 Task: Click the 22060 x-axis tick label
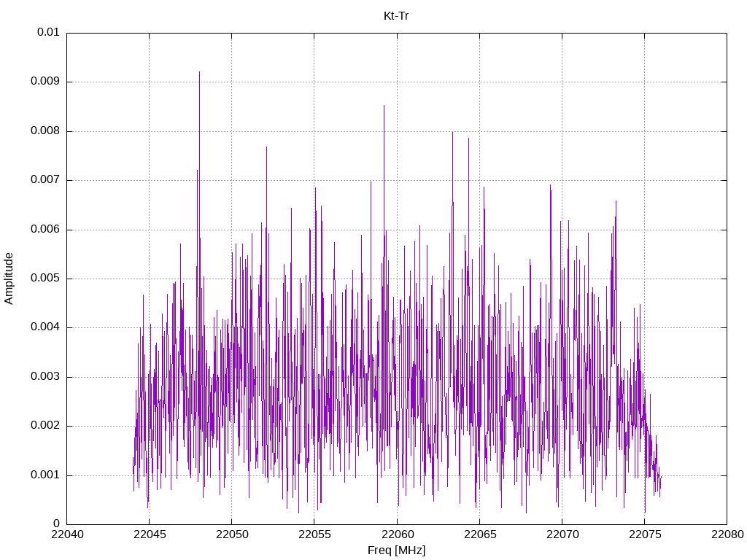(x=397, y=534)
